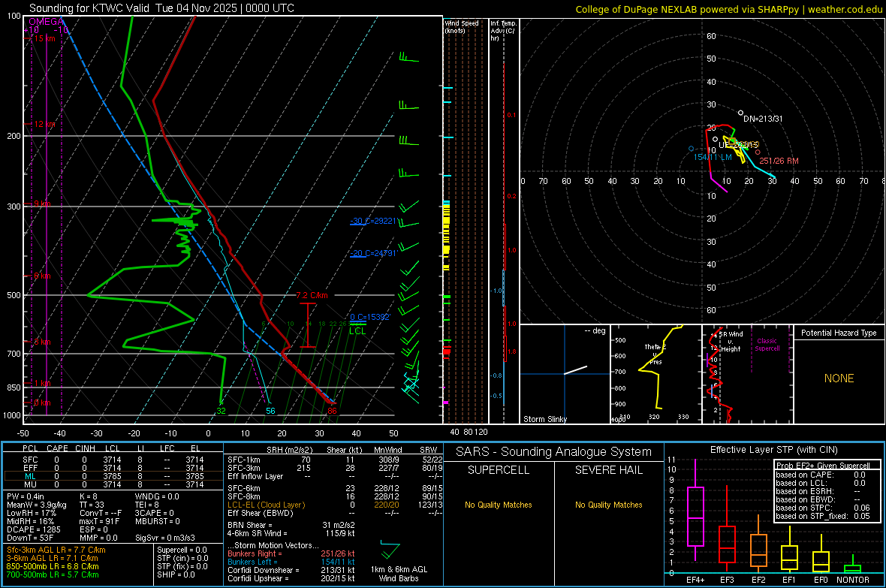Screen dimensions: 886x588
Task: Click the College of DuPage NEXLAB weather.cod.edu credit
Action: pos(729,9)
